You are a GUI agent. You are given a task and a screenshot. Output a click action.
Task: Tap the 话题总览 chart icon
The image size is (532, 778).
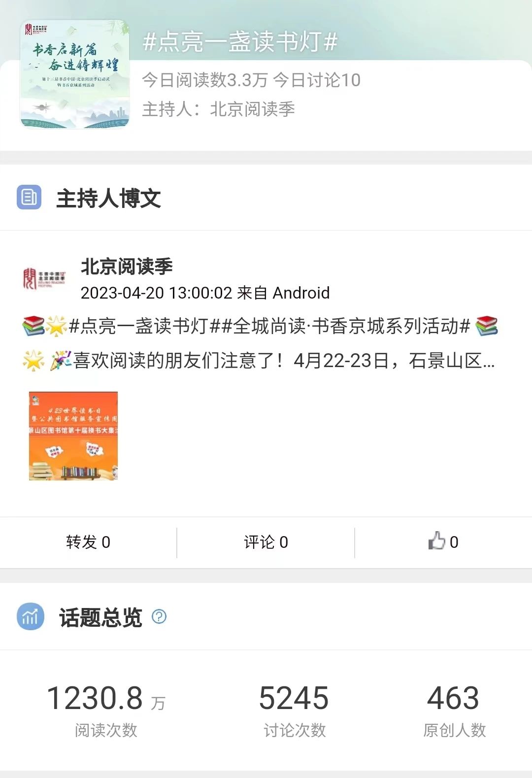(x=30, y=616)
